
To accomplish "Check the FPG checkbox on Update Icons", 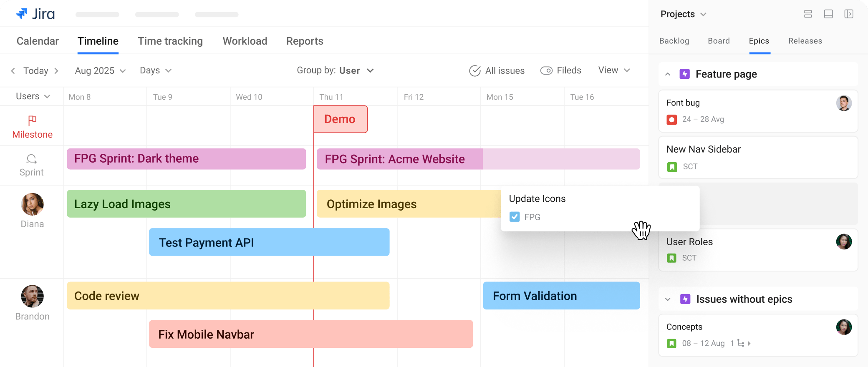I will pos(515,217).
